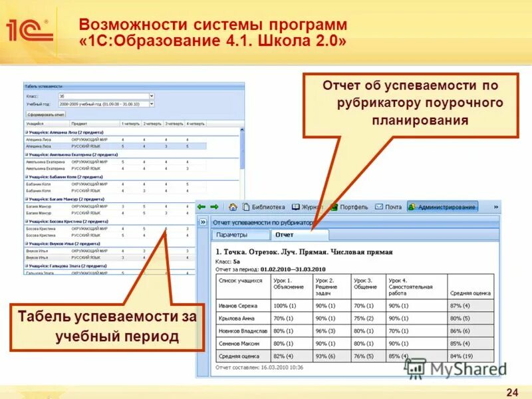Sort by the 1 четверть column header
Screen dimensions: 532x399
point(130,124)
